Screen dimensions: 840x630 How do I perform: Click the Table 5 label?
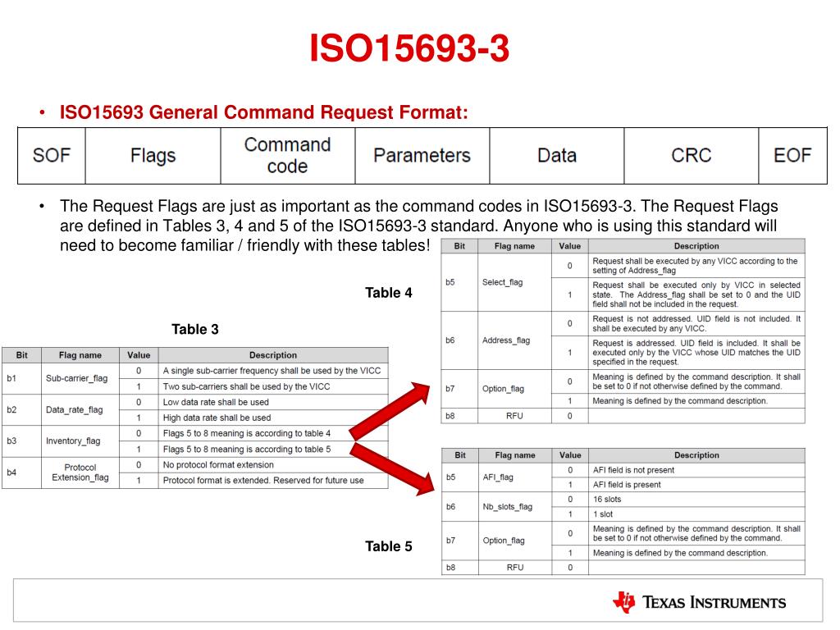click(x=388, y=546)
